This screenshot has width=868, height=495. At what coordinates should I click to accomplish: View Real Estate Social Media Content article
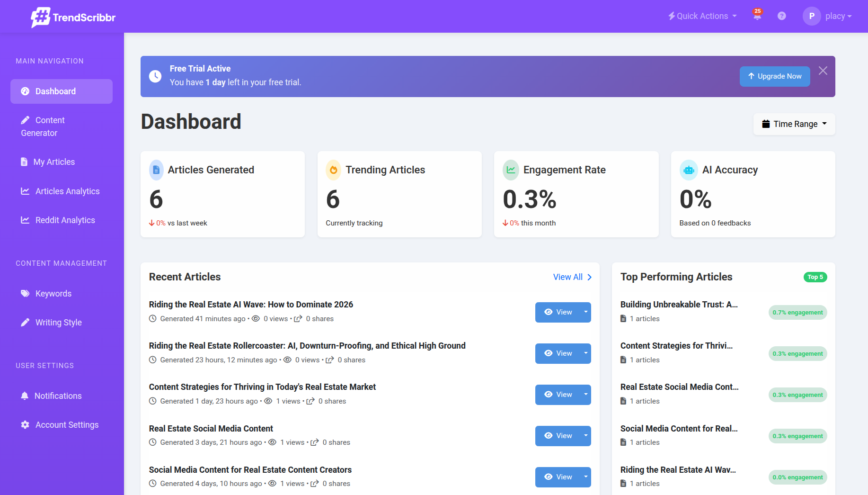coord(558,436)
